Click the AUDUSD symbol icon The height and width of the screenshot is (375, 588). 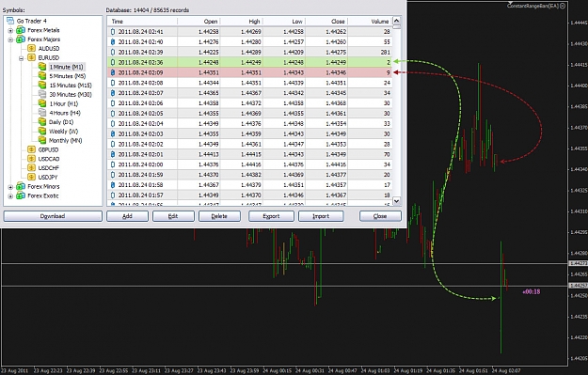coord(31,48)
